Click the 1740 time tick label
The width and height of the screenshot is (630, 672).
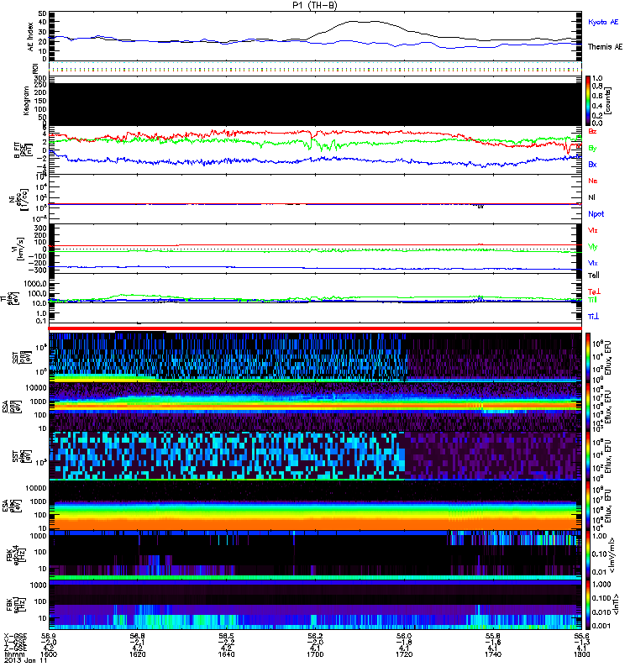click(x=493, y=654)
